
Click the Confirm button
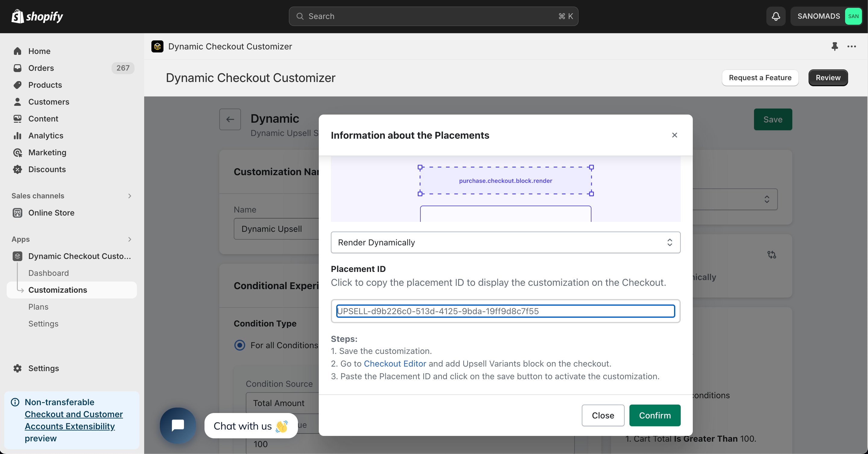(655, 415)
